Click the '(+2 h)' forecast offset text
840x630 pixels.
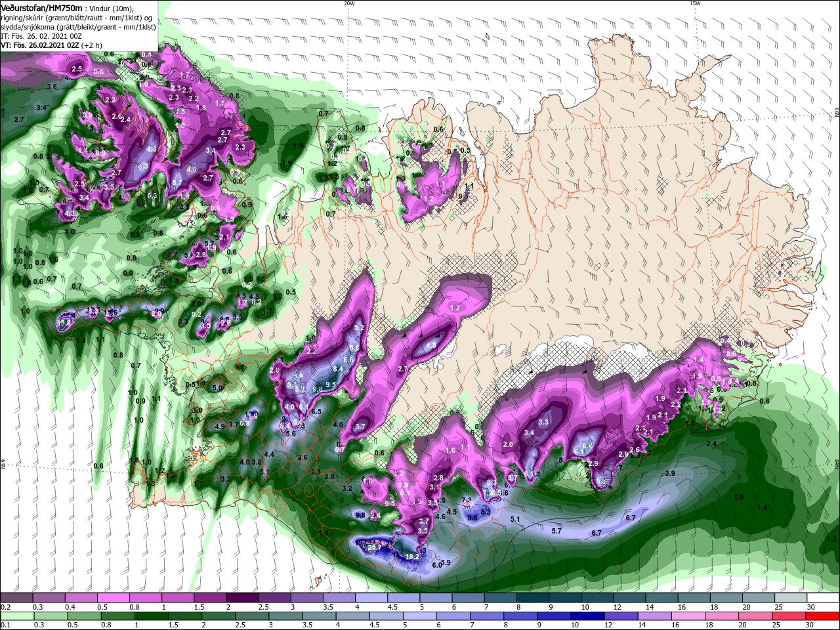92,45
